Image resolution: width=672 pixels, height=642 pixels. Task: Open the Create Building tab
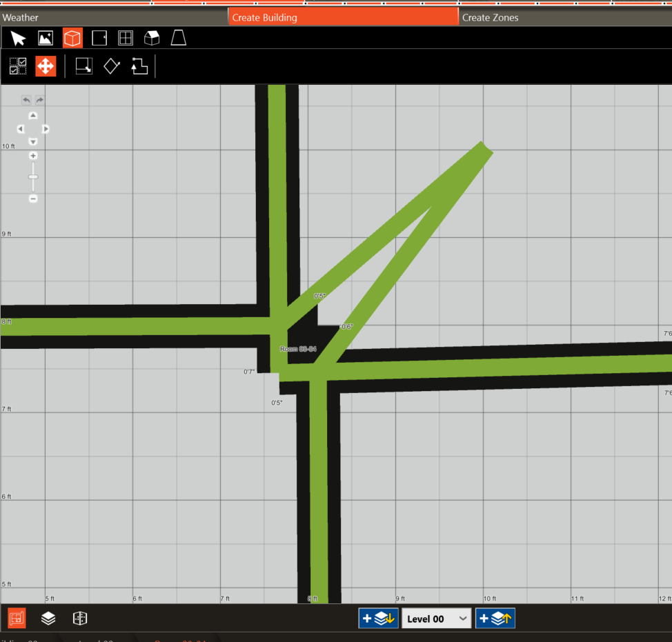344,17
